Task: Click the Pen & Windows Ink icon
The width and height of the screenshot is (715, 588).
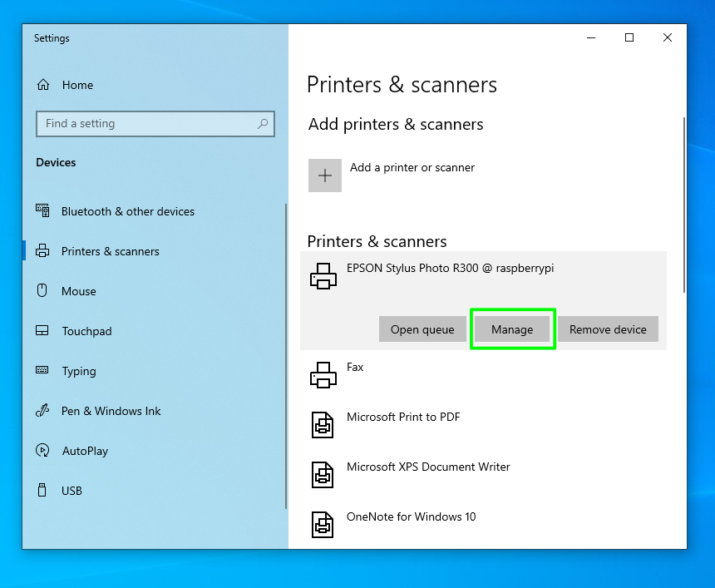Action: [x=42, y=410]
